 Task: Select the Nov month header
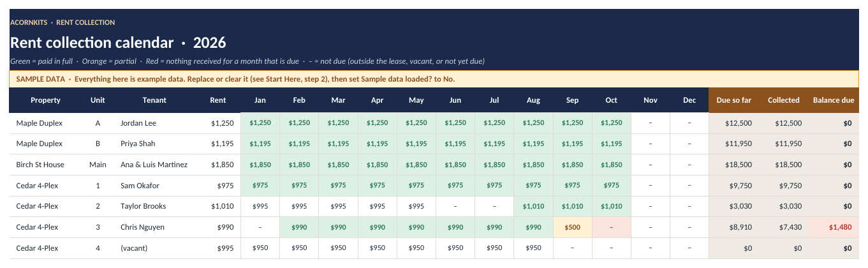point(651,100)
